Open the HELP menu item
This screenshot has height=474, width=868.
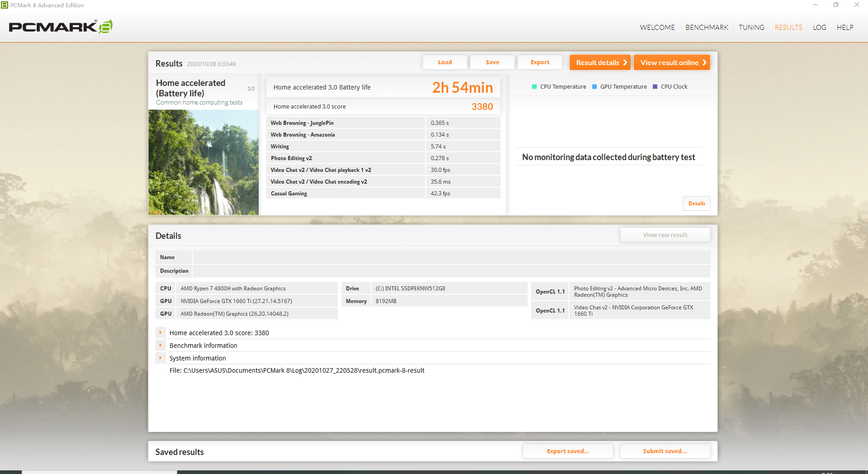(x=845, y=28)
